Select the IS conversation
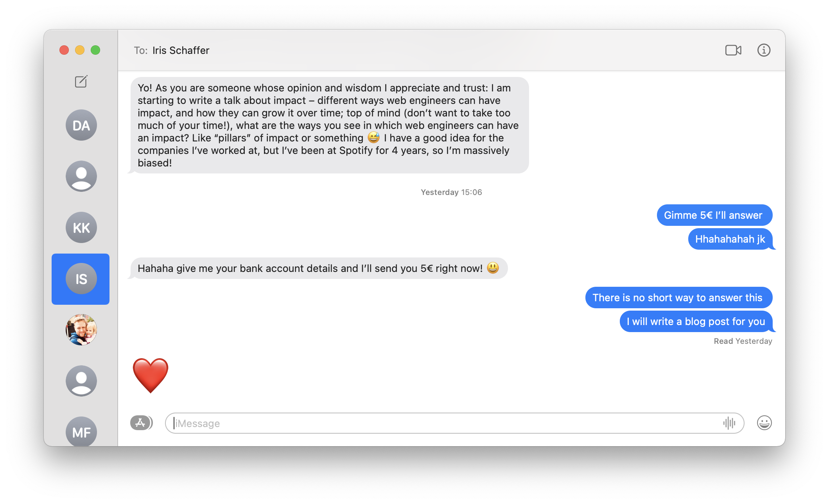The height and width of the screenshot is (504, 829). point(81,279)
